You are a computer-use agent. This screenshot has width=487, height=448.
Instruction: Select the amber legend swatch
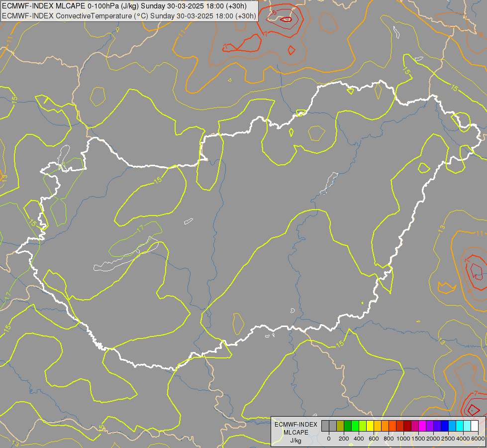378,426
